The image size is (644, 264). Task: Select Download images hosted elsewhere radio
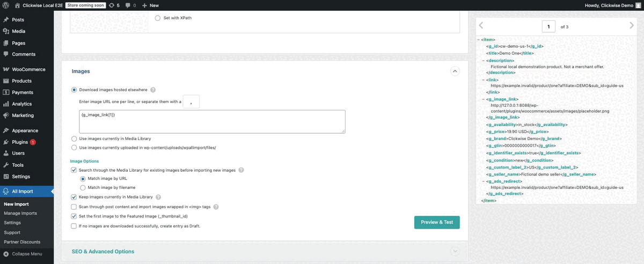74,90
